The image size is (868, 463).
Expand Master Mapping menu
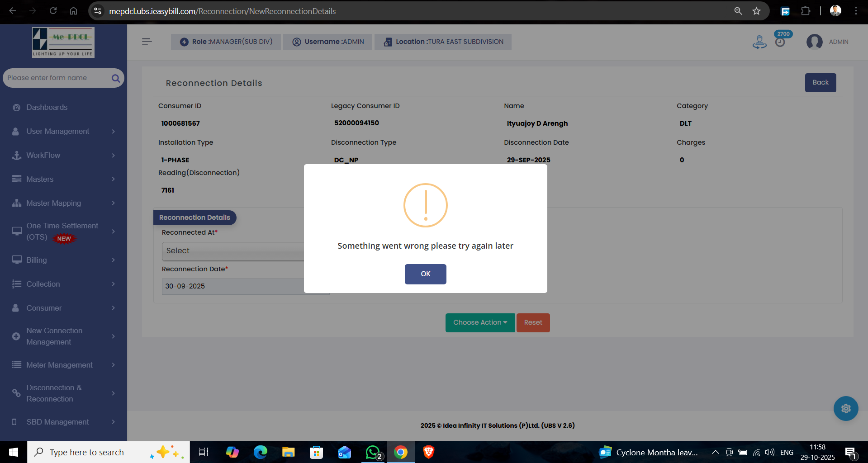63,203
